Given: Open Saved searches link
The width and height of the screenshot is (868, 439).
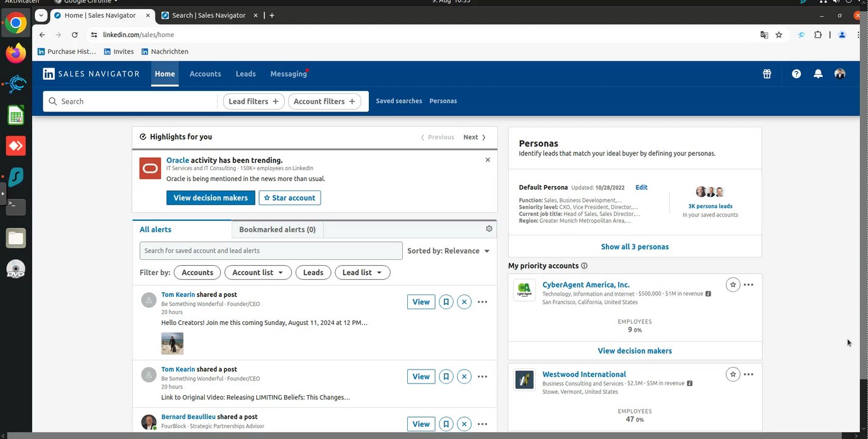Looking at the screenshot, I should tap(399, 101).
